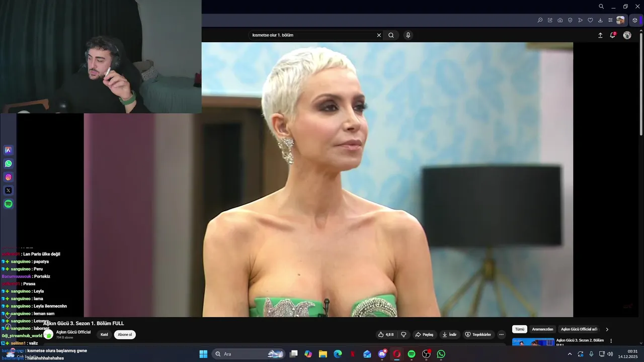
Task: Like the video with 4,8 B likes
Action: point(386,334)
